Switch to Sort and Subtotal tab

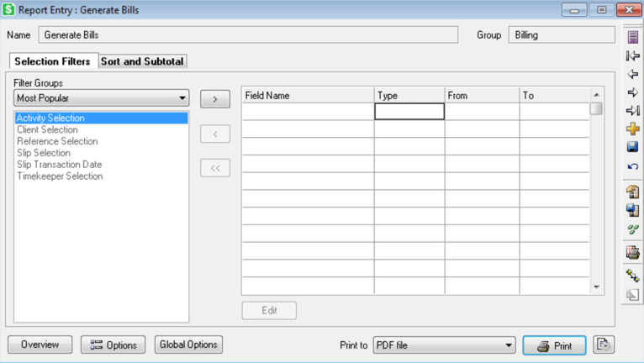[142, 61]
